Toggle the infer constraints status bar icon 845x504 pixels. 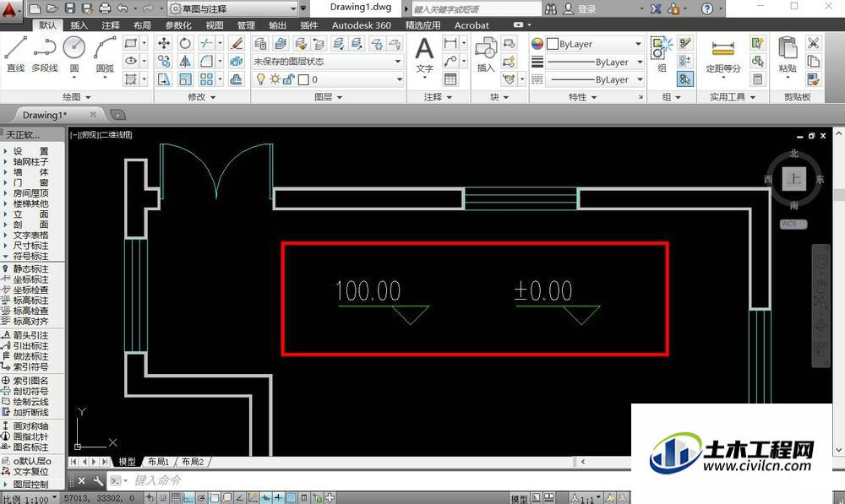coord(150,498)
